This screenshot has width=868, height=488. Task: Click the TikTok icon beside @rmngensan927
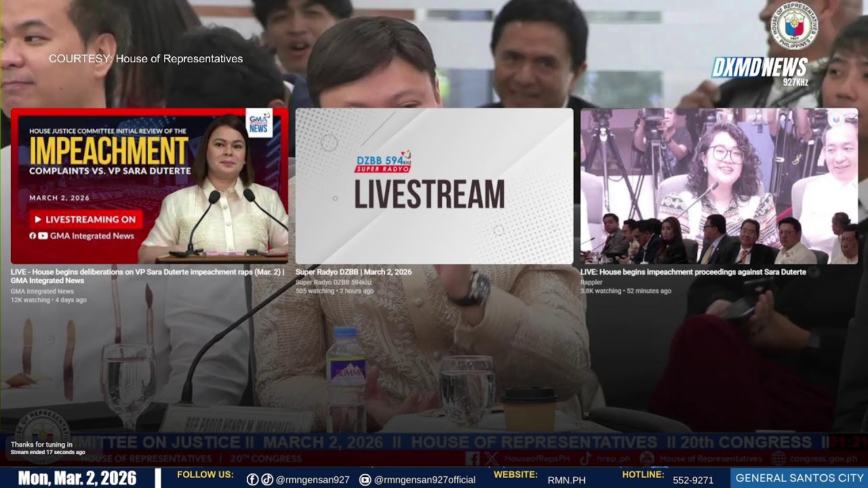coord(267,479)
